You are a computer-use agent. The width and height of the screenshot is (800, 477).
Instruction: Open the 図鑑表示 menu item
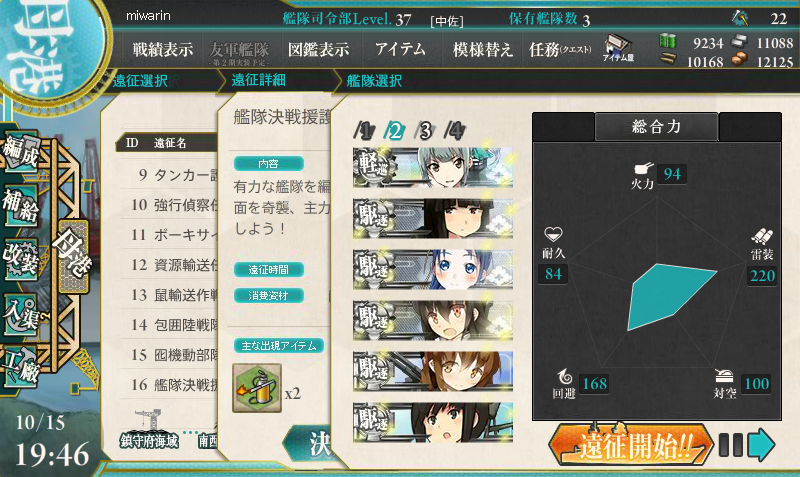[318, 49]
